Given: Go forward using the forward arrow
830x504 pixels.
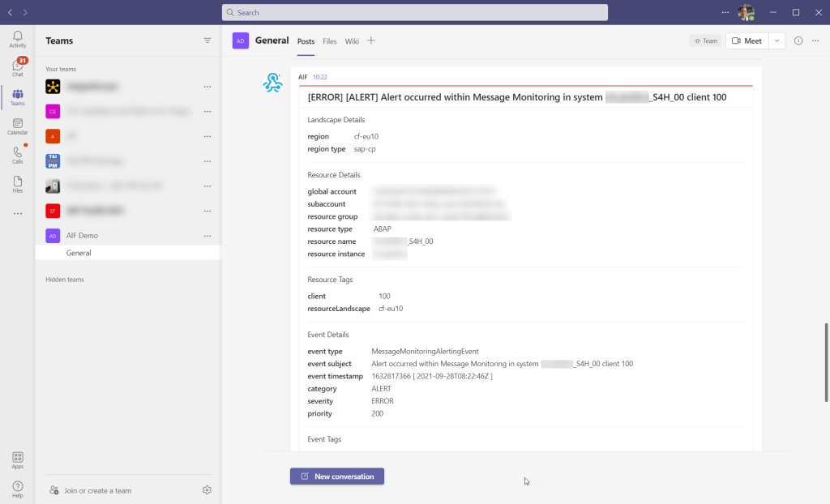Looking at the screenshot, I should point(25,12).
